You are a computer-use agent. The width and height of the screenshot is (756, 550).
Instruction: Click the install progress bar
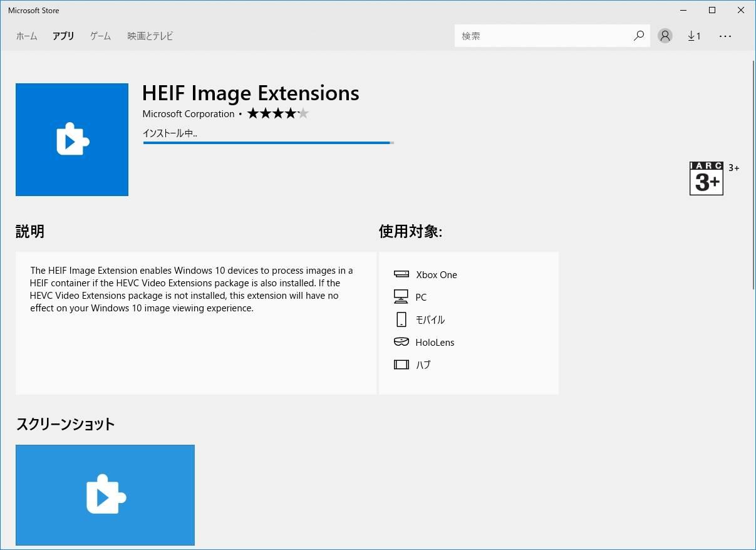[268, 143]
